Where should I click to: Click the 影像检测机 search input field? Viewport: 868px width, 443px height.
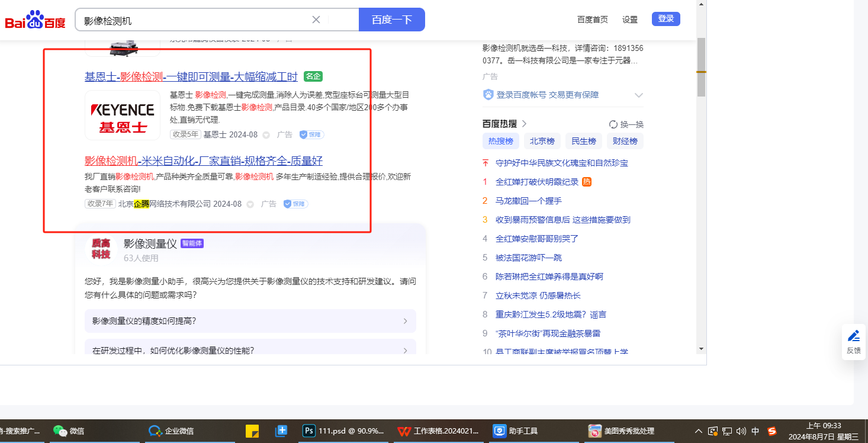click(x=195, y=20)
